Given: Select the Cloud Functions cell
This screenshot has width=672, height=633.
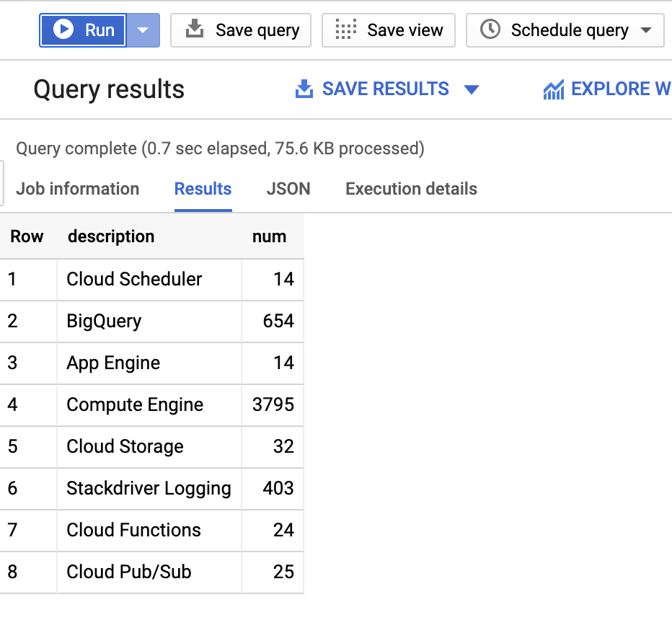Looking at the screenshot, I should 149,530.
